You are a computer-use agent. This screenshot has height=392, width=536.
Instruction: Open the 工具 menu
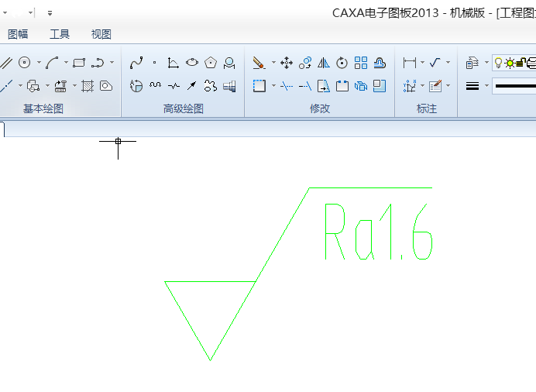[x=60, y=34]
